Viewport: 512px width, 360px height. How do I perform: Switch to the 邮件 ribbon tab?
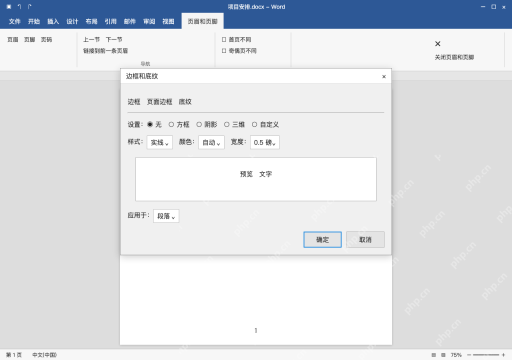coord(130,22)
